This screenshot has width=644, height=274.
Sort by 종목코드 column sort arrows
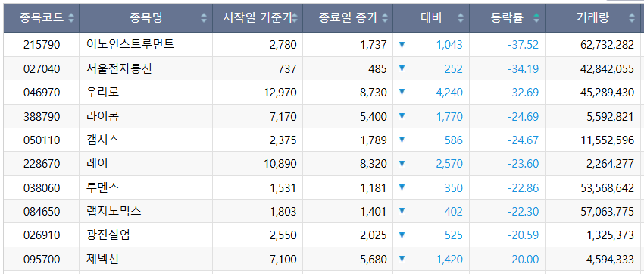(x=71, y=17)
